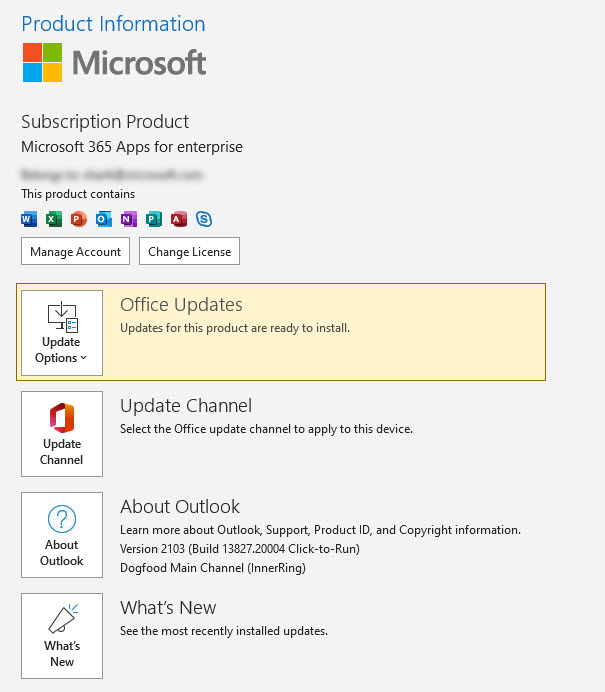Click the Excel app icon
Screen dimensions: 605x692
point(54,219)
